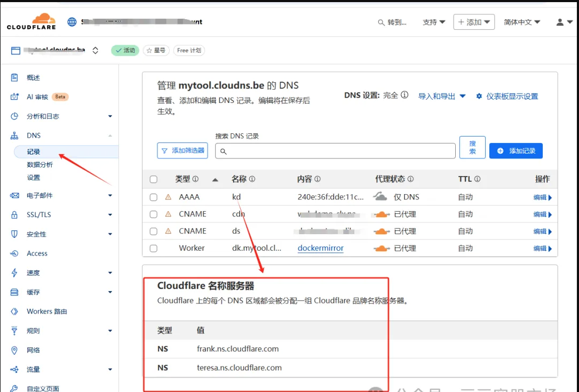Expand the 电子邮件 sidebar section arrow
Viewport: 579px width, 392px height.
(x=110, y=195)
